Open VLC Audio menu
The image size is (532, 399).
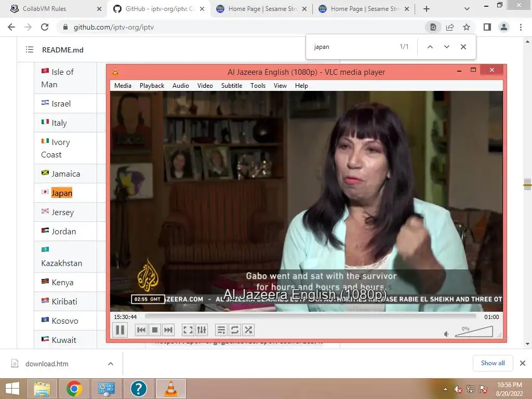tap(180, 86)
